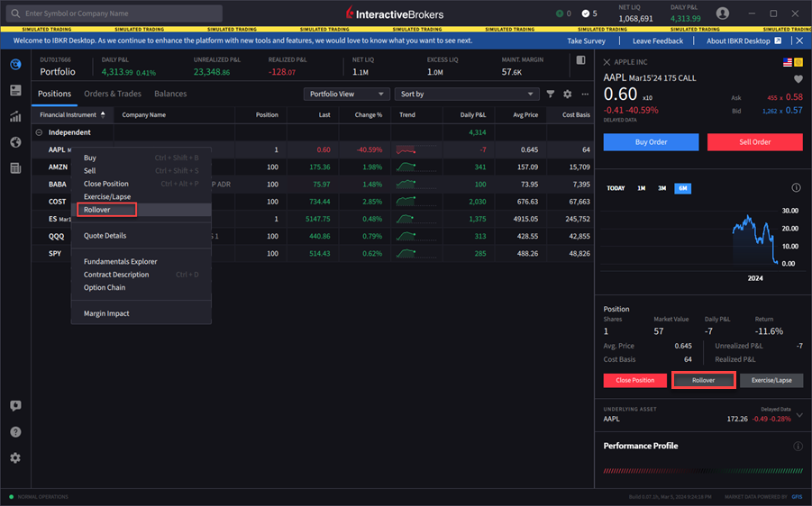Close the APPLE INC quote panel
This screenshot has height=506, width=812.
click(x=607, y=62)
